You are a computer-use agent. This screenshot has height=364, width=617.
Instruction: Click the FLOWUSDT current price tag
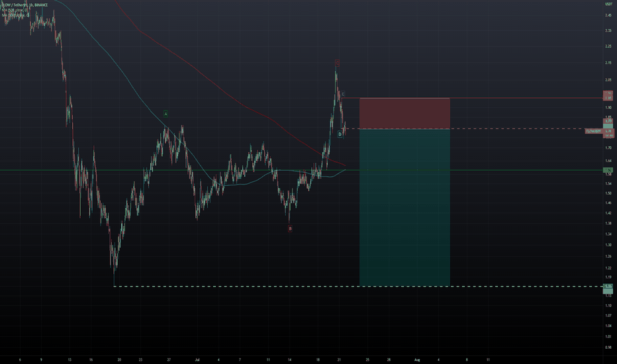[594, 131]
